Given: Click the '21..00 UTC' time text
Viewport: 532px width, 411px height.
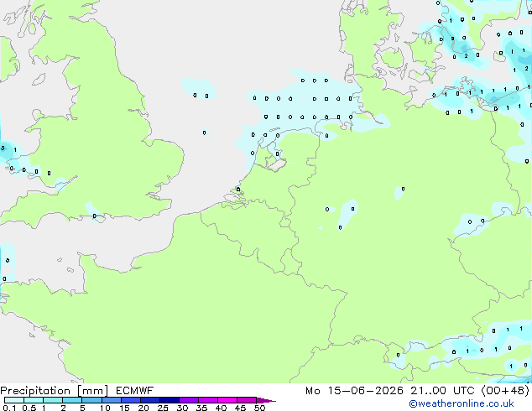Looking at the screenshot, I should click(x=442, y=391).
